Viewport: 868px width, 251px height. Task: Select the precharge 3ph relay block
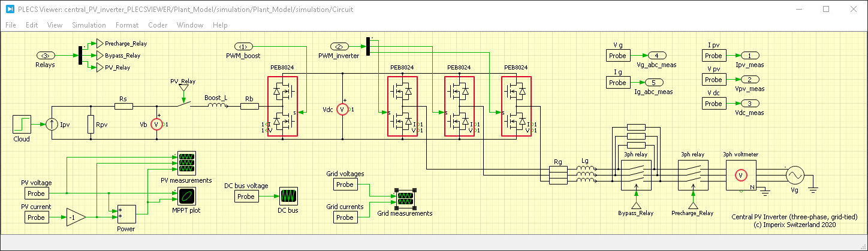pyautogui.click(x=692, y=176)
